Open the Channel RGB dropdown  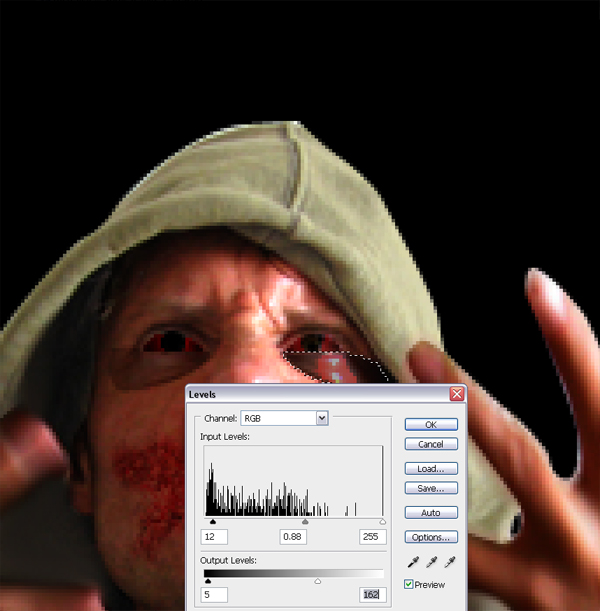click(x=284, y=418)
